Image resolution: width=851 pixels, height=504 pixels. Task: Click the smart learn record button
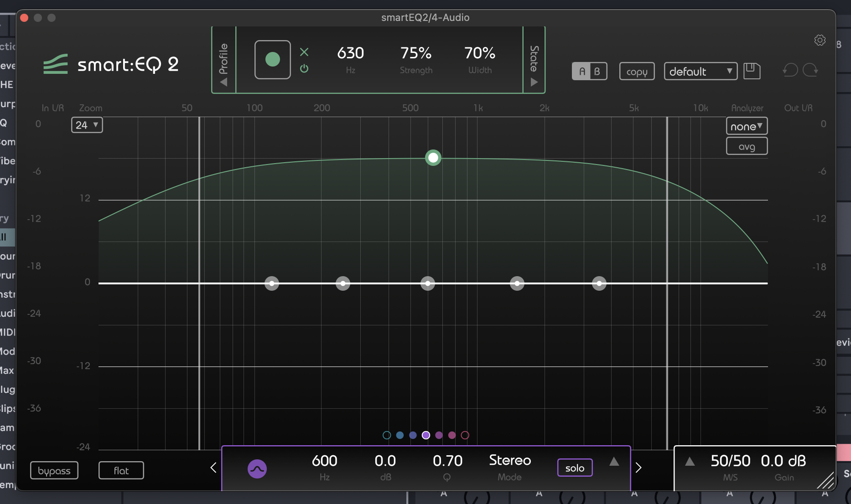coord(272,60)
